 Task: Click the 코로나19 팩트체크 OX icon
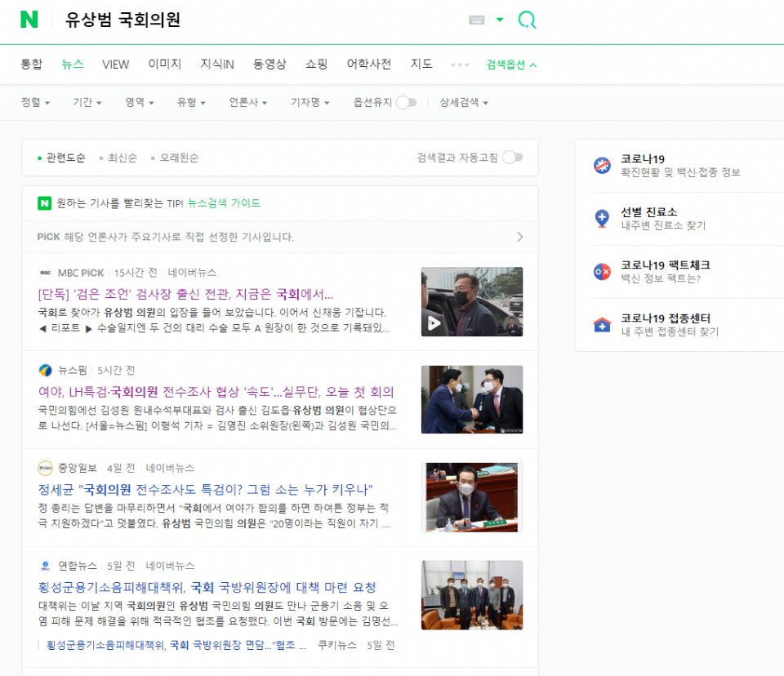point(602,272)
